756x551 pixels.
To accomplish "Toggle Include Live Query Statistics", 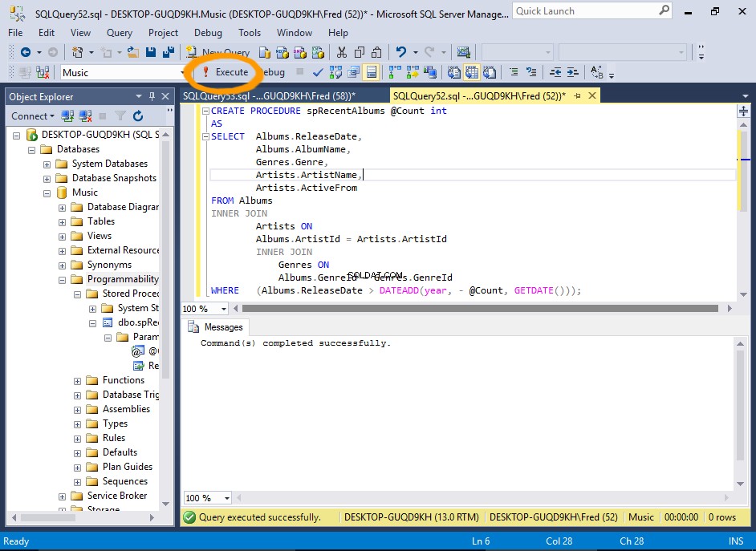I will pos(413,73).
